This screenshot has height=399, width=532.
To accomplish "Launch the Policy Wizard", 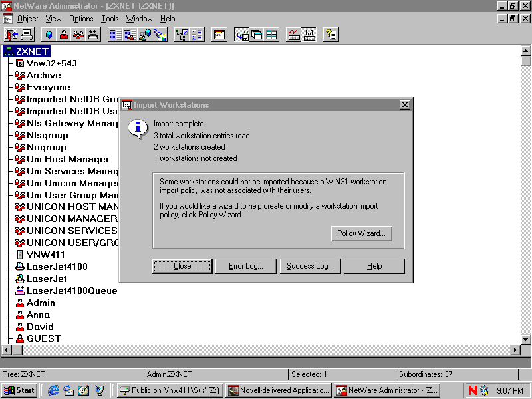I will coord(361,233).
